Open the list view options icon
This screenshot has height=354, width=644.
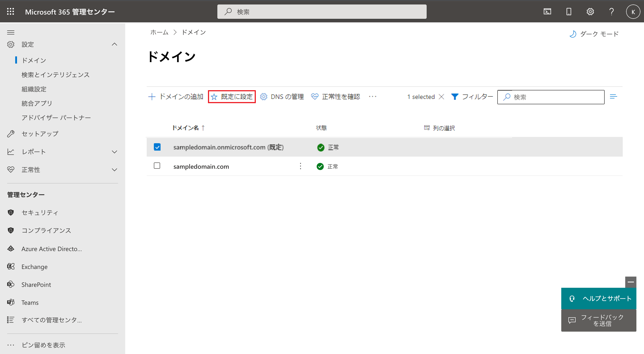click(x=613, y=97)
